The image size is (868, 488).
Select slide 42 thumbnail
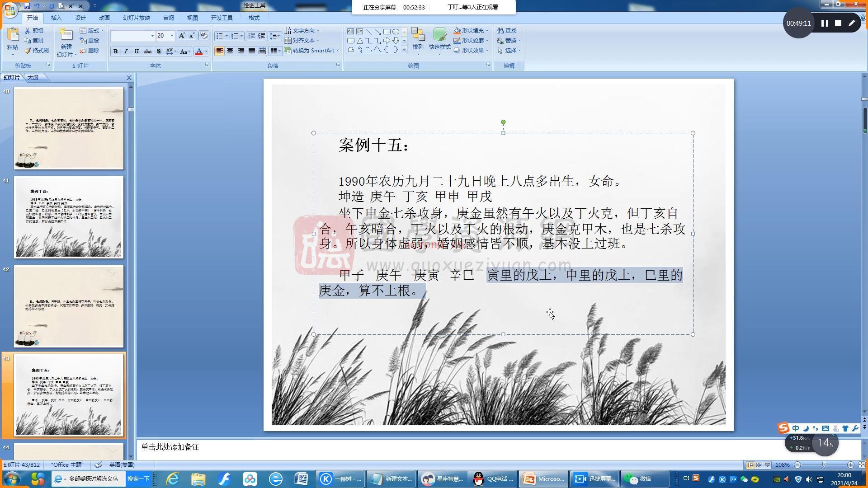point(69,306)
